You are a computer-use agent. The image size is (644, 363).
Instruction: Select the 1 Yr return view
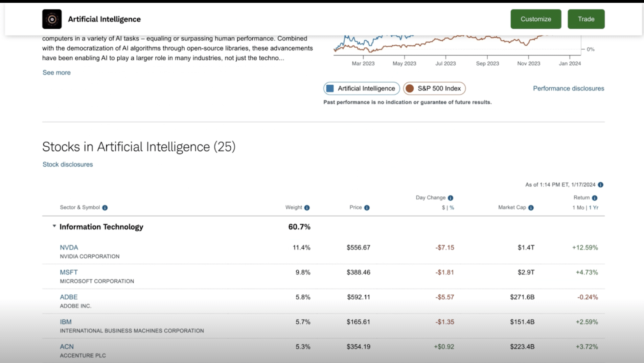(x=594, y=208)
